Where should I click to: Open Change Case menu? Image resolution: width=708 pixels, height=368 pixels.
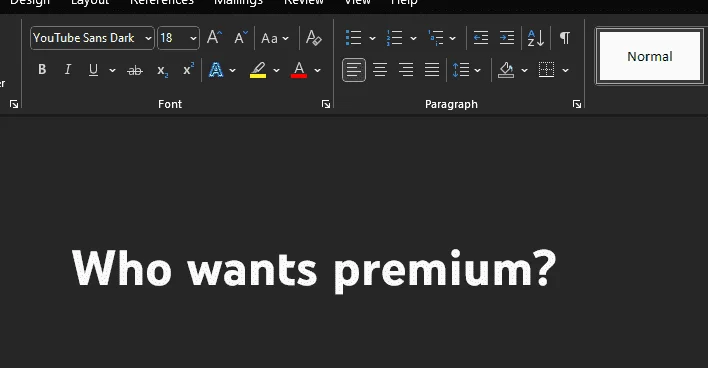tap(275, 38)
